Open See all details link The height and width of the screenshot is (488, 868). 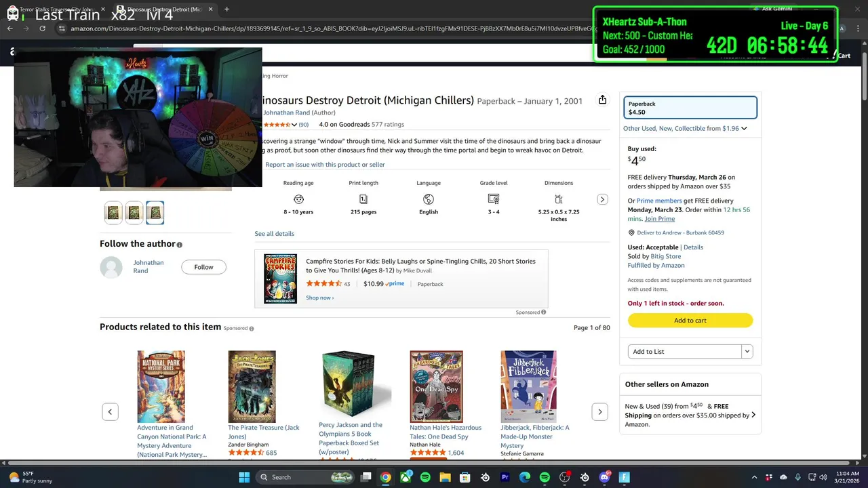point(274,234)
